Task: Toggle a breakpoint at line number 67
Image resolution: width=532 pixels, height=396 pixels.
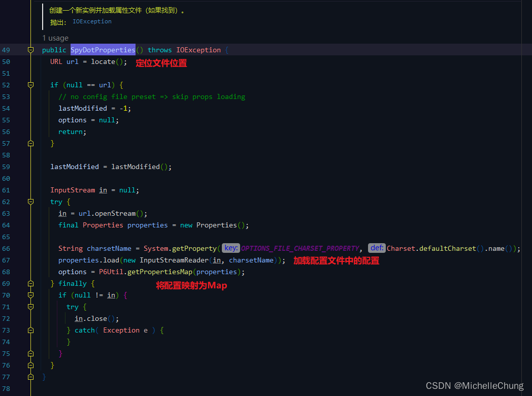Action: pyautogui.click(x=6, y=260)
